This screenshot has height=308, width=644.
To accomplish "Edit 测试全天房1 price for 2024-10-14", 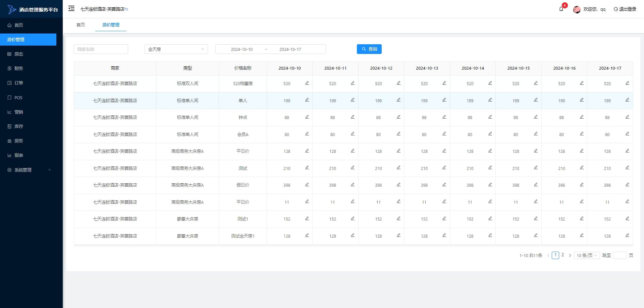I will [490, 235].
